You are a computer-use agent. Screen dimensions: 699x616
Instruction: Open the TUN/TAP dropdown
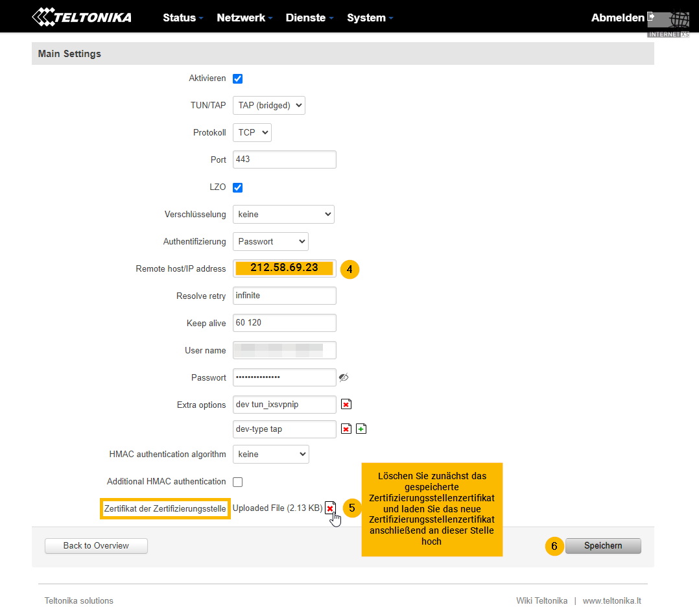pos(269,105)
